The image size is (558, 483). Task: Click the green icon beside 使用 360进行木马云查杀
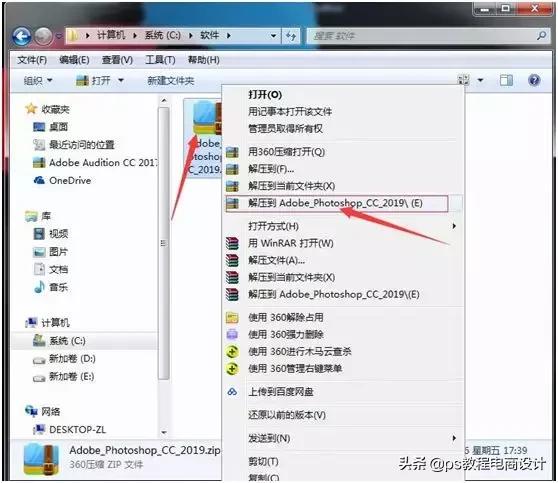pyautogui.click(x=232, y=351)
